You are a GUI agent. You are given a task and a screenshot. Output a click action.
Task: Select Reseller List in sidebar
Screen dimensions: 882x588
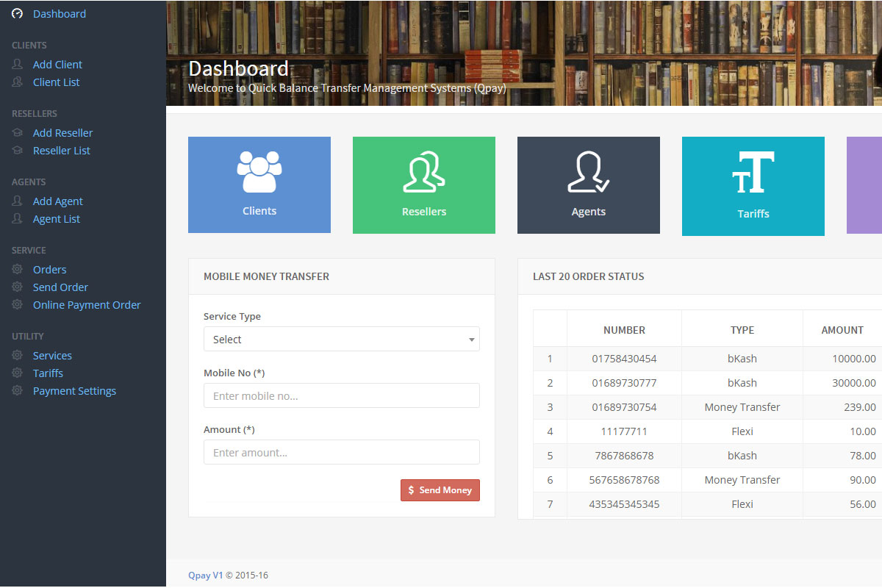62,151
